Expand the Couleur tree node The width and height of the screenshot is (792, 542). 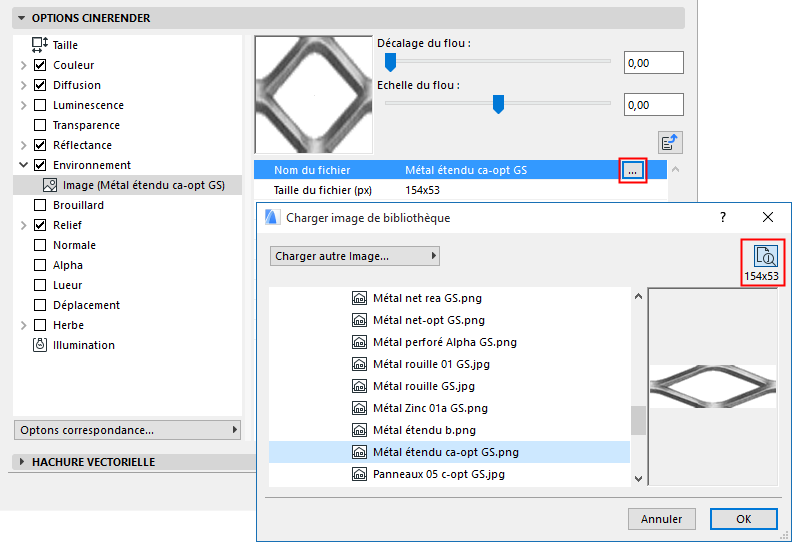pos(23,65)
